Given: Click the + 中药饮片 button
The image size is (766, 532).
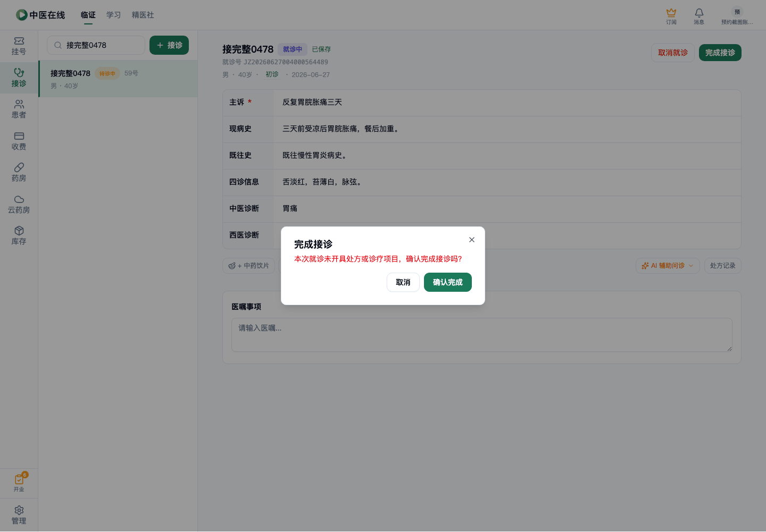Looking at the screenshot, I should tap(249, 266).
